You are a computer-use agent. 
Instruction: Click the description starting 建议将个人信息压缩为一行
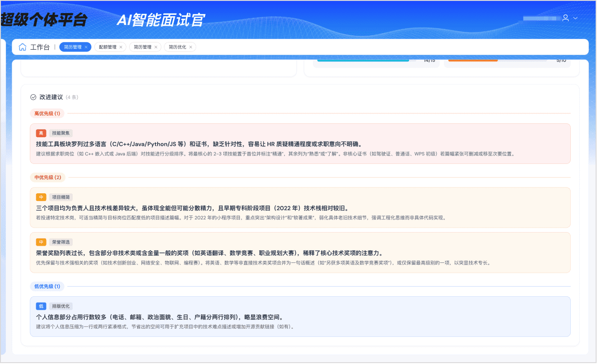(165, 327)
